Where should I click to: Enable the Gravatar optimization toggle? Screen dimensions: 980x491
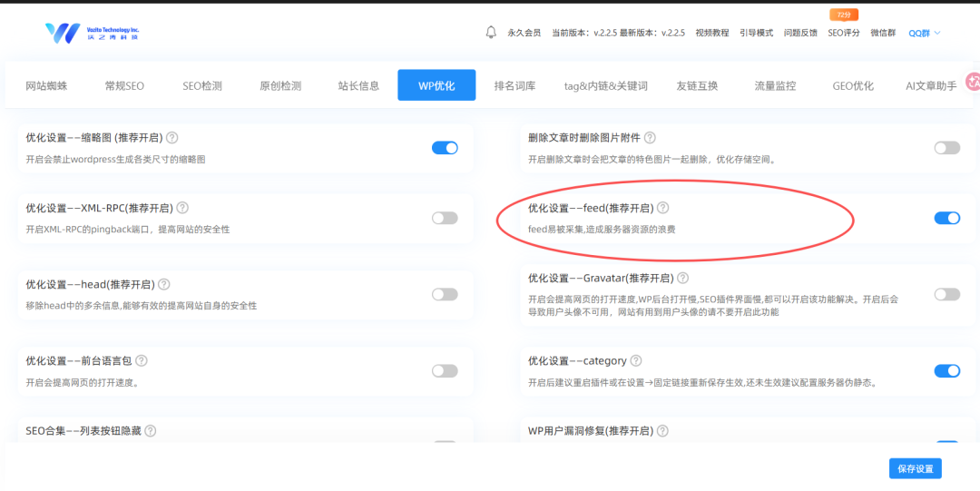point(947,294)
